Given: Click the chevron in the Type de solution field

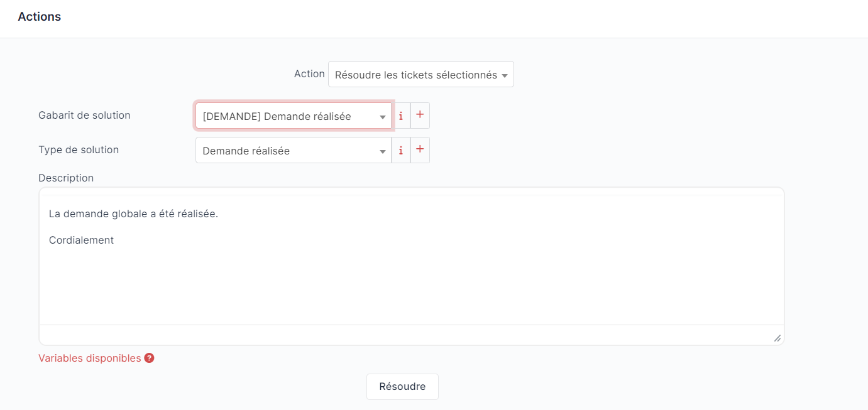Looking at the screenshot, I should (383, 151).
